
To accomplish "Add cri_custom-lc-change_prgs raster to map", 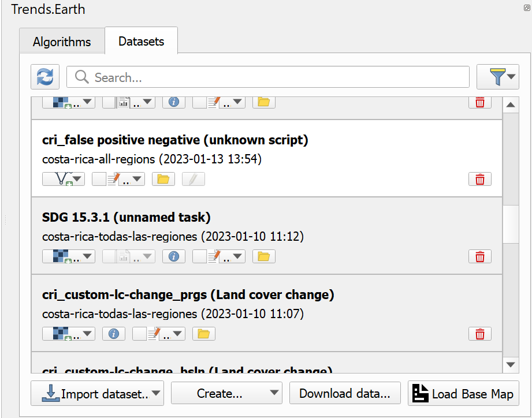I will pos(61,333).
